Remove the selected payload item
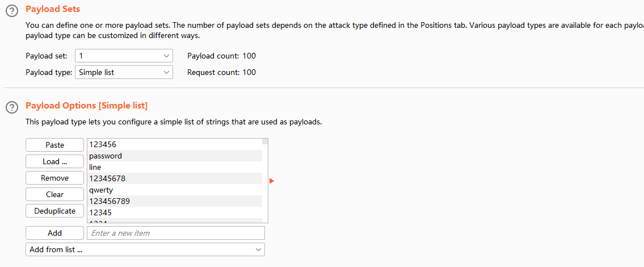 click(54, 178)
